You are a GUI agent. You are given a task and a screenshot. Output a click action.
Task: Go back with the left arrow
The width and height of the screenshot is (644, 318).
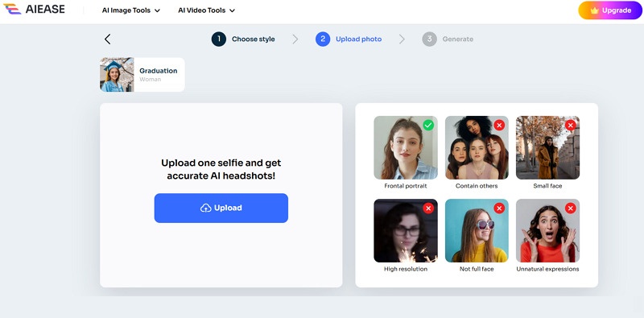pyautogui.click(x=108, y=39)
